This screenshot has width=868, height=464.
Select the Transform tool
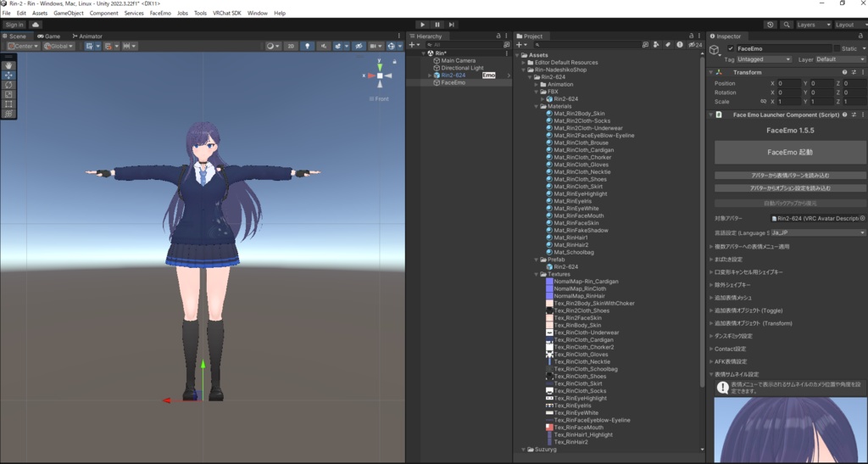[x=8, y=114]
